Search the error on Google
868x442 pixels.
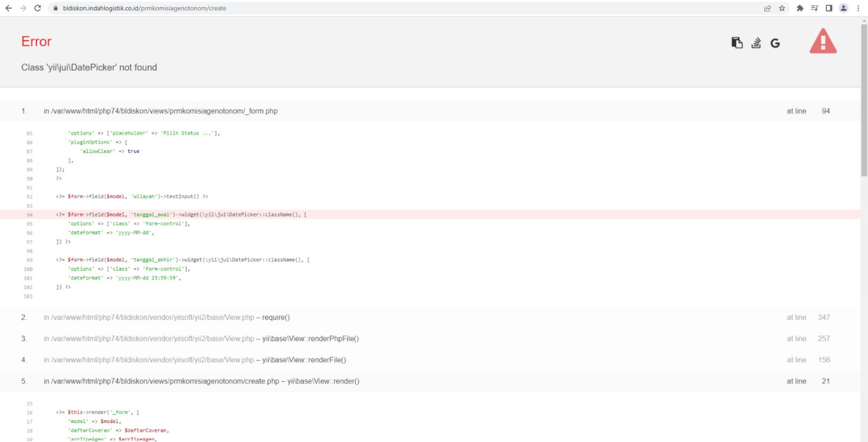pyautogui.click(x=775, y=43)
